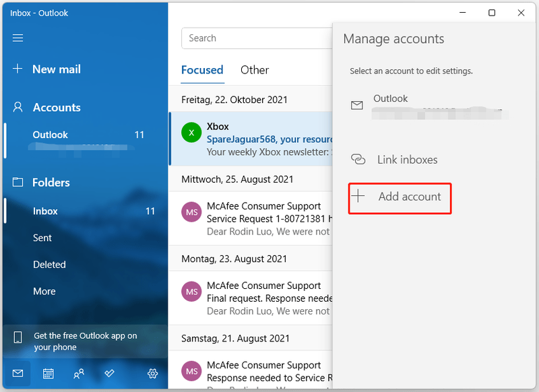
Task: Switch to the Other tab
Action: coord(255,70)
